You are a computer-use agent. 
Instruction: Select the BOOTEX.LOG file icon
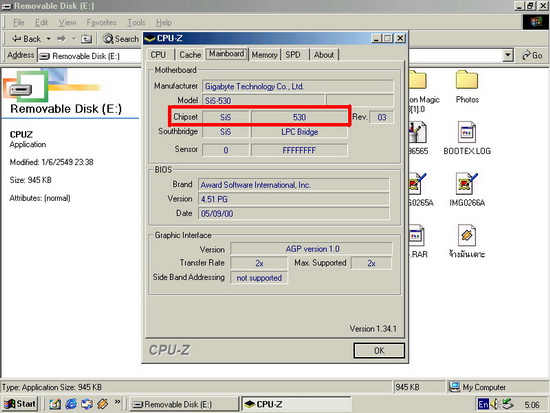(467, 132)
